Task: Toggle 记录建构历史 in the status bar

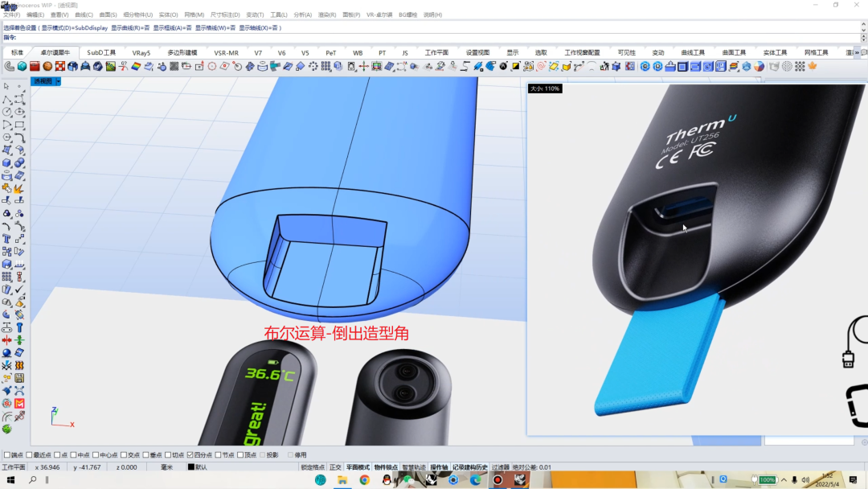Action: pos(469,467)
